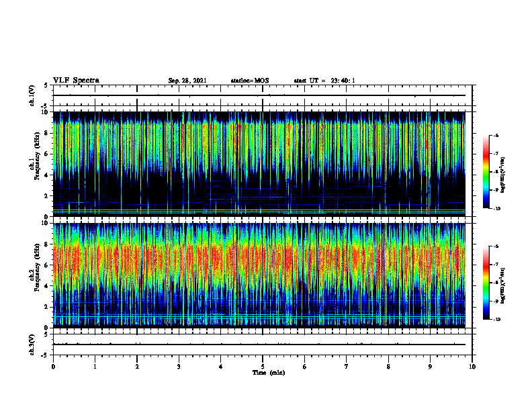The width and height of the screenshot is (532, 411).
Task: Select the "ch.1 Frequency (kHz)" axis label
Action: [35, 156]
